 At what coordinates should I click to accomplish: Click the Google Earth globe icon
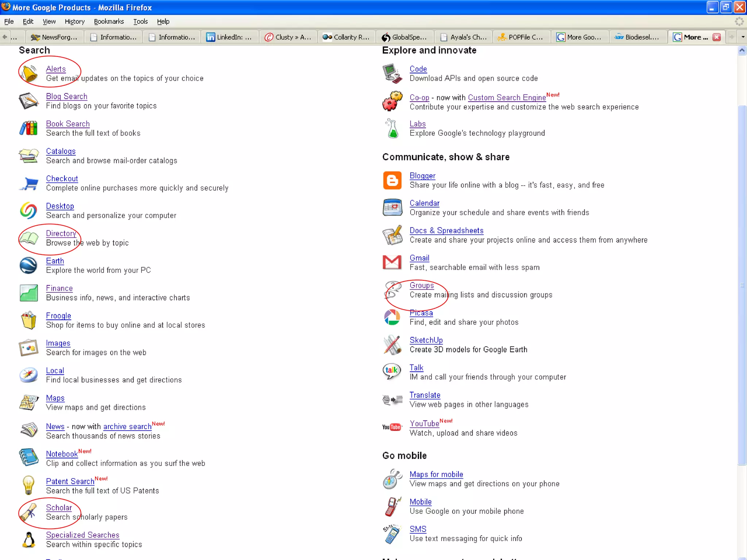tap(28, 265)
